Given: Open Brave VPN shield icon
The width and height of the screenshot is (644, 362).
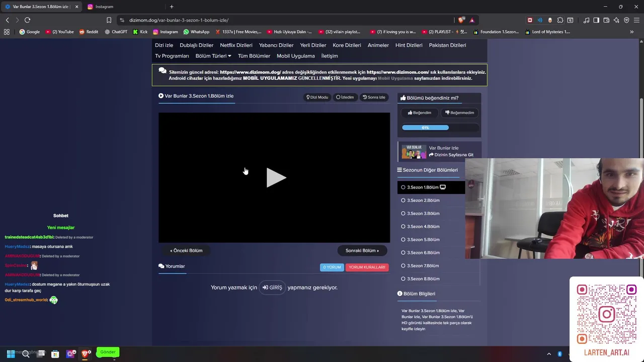Looking at the screenshot, I should pyautogui.click(x=626, y=20).
